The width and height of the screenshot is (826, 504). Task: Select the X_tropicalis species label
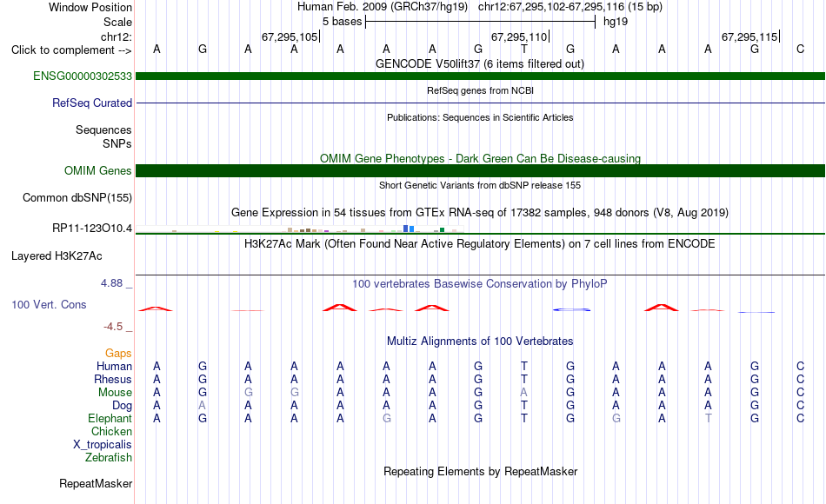point(103,445)
